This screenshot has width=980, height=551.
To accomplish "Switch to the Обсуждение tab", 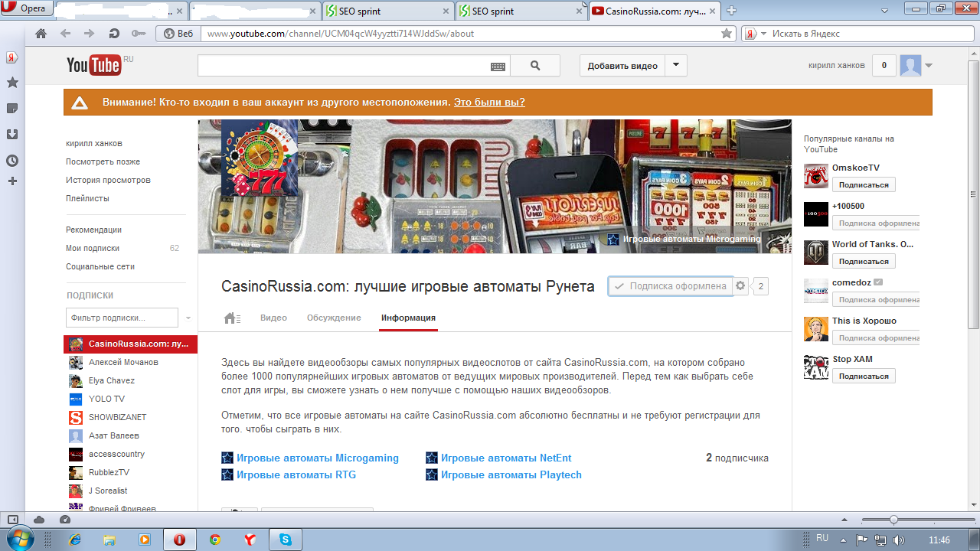I will (334, 318).
